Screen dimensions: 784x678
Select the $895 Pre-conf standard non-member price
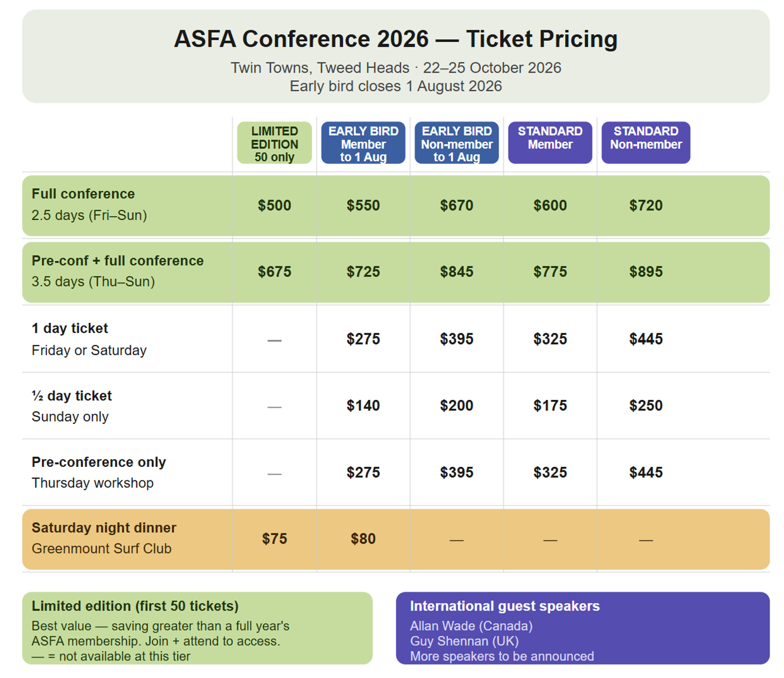(646, 272)
